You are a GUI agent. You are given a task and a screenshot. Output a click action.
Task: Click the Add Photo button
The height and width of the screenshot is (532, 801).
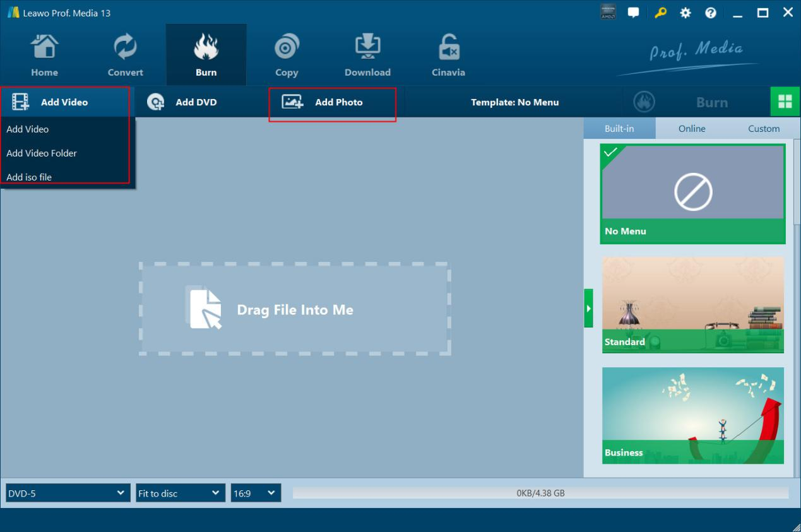pyautogui.click(x=332, y=102)
